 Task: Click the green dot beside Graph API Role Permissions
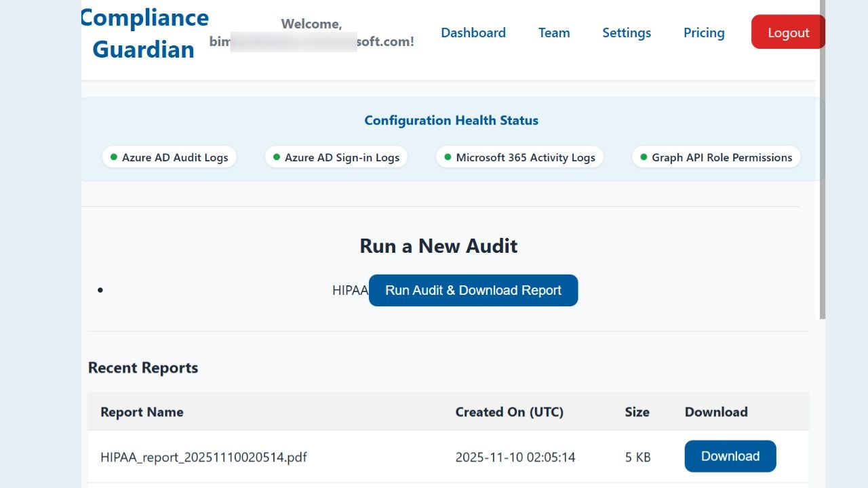tap(644, 157)
